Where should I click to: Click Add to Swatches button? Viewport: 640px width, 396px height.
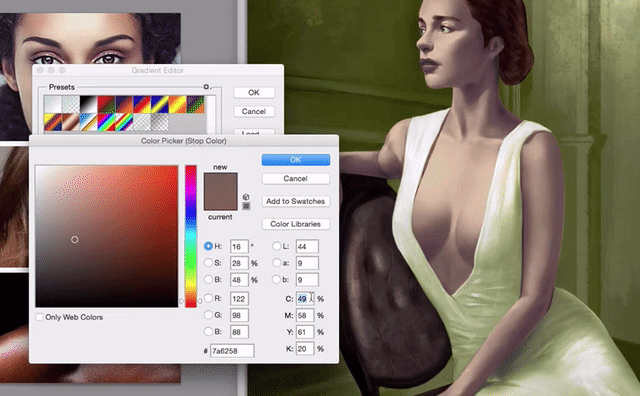296,201
